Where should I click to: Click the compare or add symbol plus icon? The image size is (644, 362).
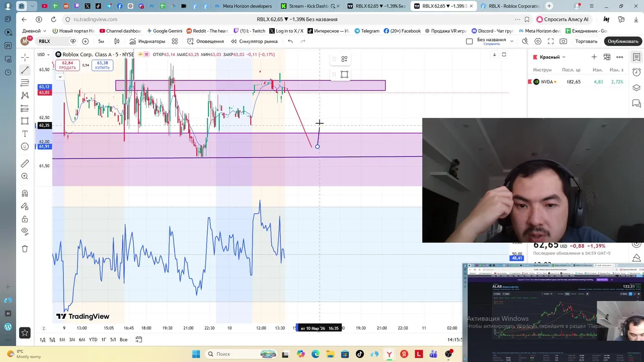pyautogui.click(x=85, y=41)
